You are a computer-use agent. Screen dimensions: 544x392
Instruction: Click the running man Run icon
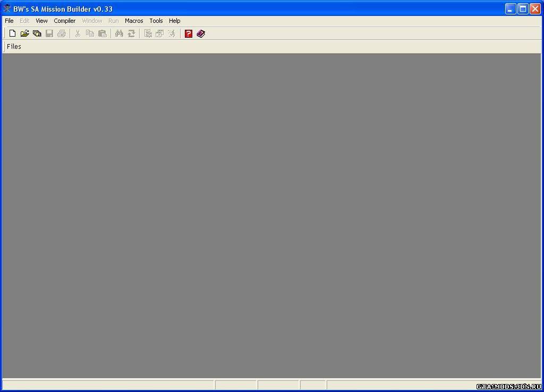[x=172, y=33]
